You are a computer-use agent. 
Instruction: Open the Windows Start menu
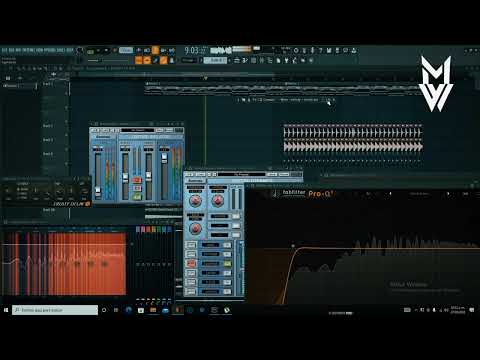tap(6, 310)
